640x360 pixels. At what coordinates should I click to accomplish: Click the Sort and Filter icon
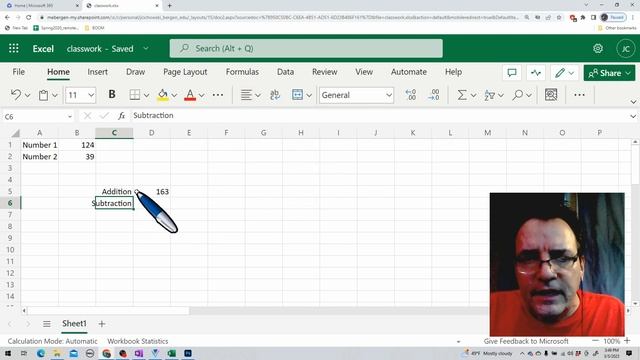pos(489,95)
